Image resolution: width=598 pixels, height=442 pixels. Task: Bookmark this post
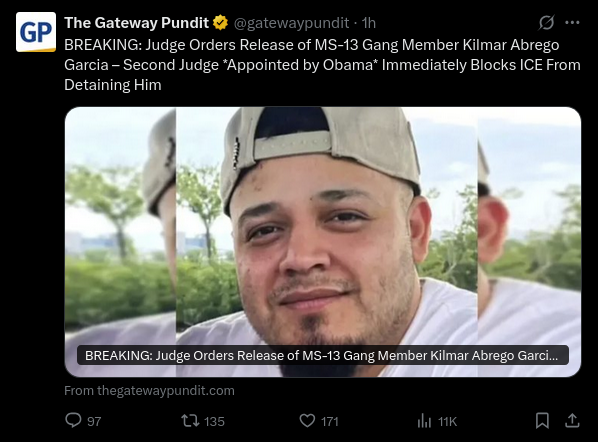(x=542, y=421)
